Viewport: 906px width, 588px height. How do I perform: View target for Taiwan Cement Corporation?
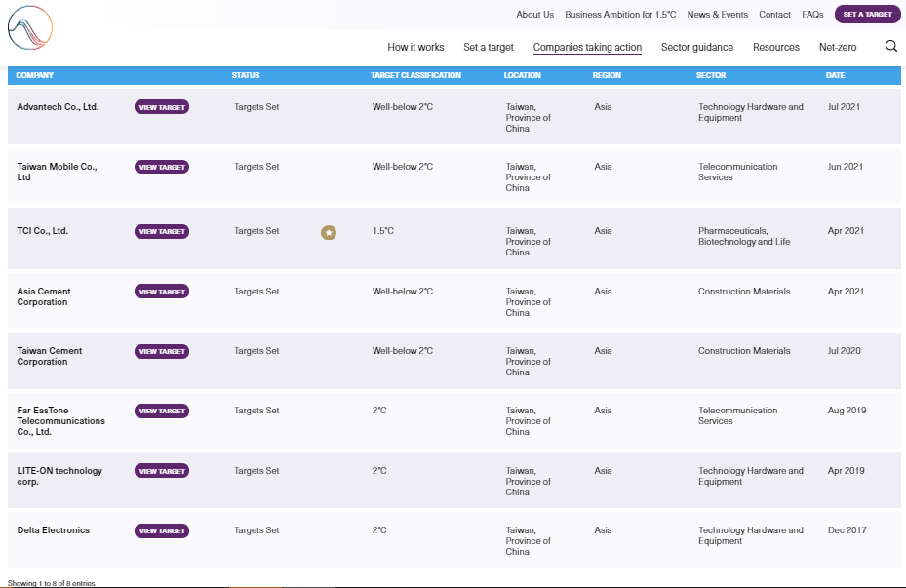(x=162, y=351)
